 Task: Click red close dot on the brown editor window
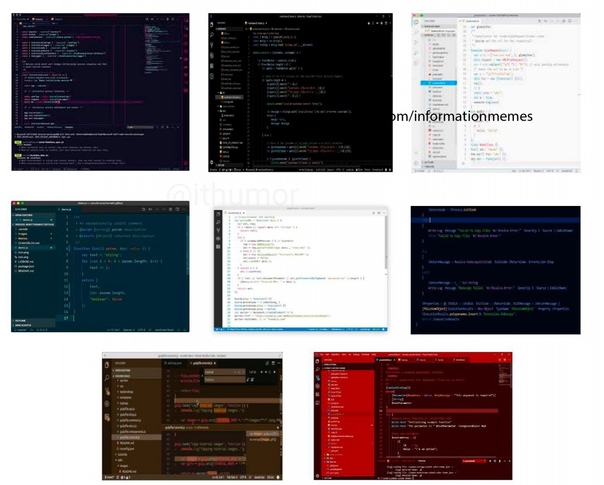click(106, 355)
